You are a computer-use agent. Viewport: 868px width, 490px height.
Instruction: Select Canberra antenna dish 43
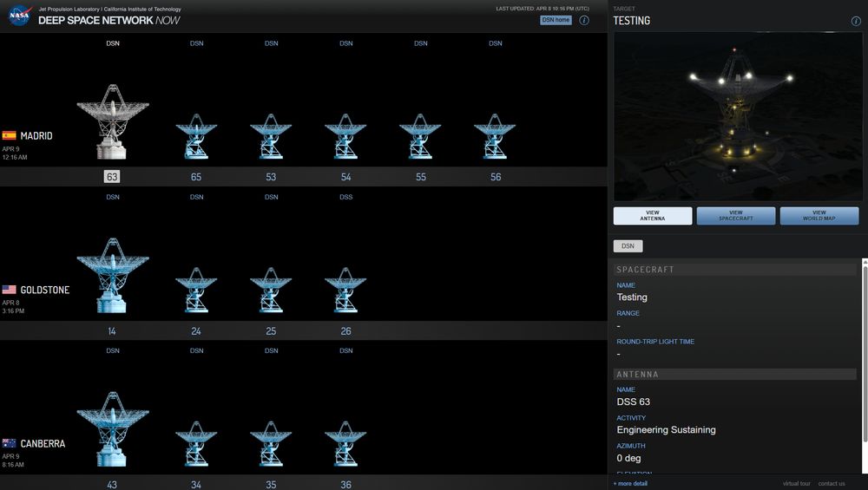pyautogui.click(x=112, y=428)
